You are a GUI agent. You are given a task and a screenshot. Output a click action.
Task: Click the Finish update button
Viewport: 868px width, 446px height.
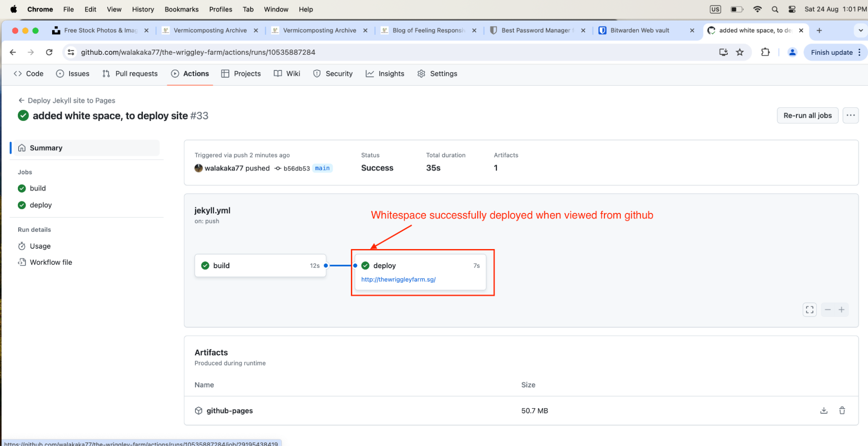tap(832, 52)
